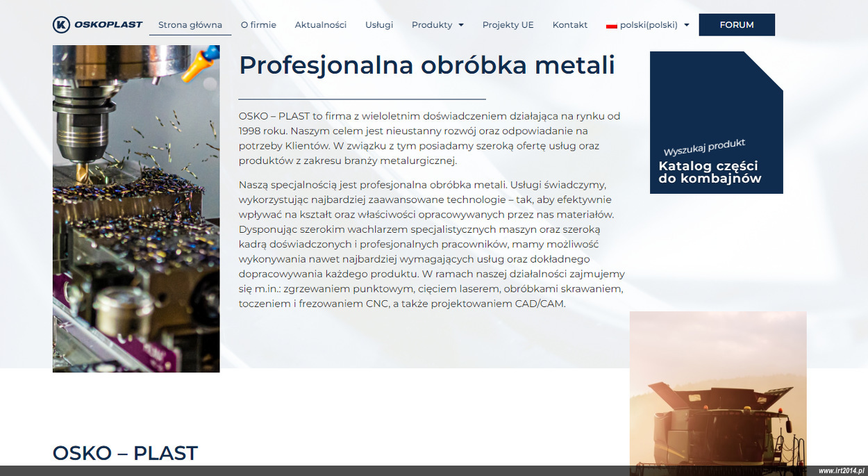Open the Strona główna menu item
868x476 pixels.
click(190, 25)
